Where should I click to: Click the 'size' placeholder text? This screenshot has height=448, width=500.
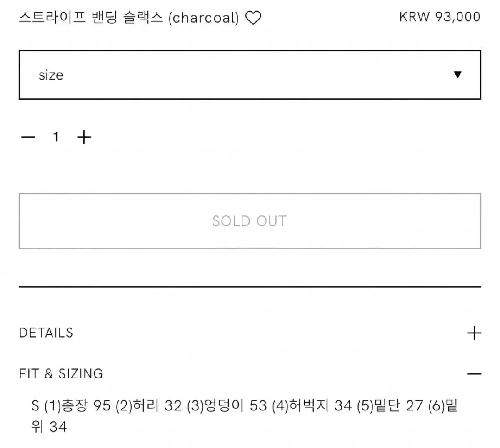click(51, 75)
